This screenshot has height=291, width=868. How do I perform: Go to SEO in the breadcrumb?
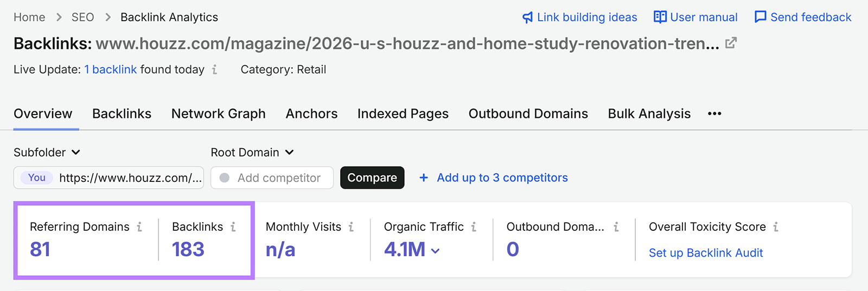coord(82,17)
